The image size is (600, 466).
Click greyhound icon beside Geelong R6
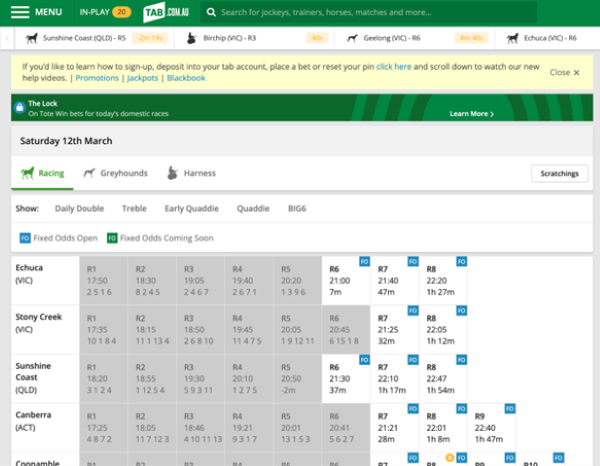click(x=352, y=38)
